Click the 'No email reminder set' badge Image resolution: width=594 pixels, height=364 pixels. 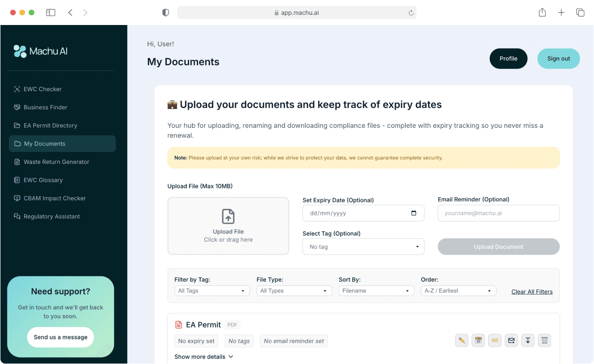click(294, 341)
